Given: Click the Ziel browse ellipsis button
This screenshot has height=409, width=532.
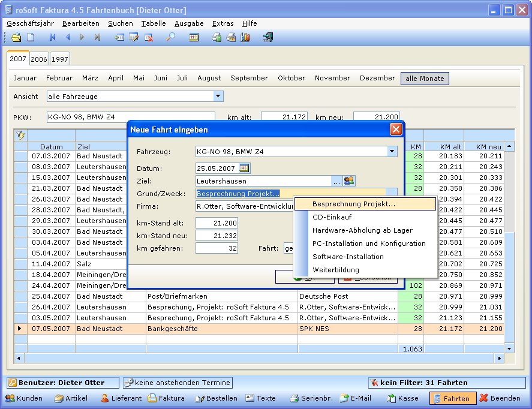Looking at the screenshot, I should coord(336,181).
